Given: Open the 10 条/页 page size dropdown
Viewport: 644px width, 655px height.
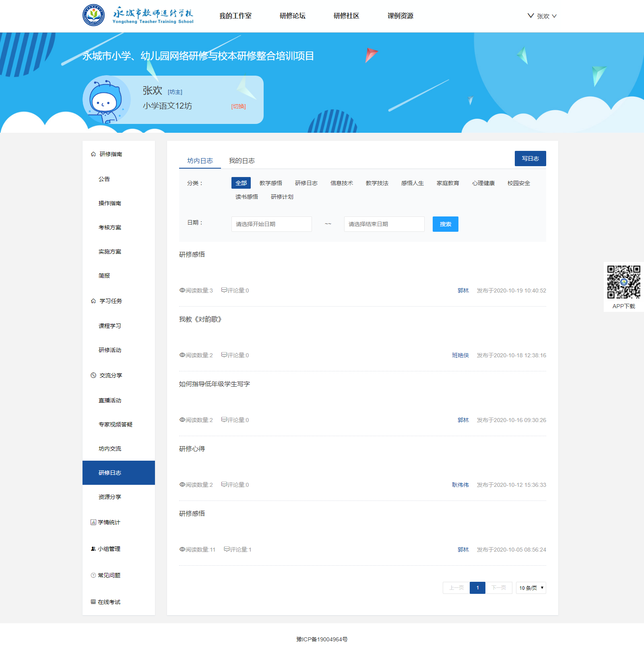Looking at the screenshot, I should click(530, 588).
